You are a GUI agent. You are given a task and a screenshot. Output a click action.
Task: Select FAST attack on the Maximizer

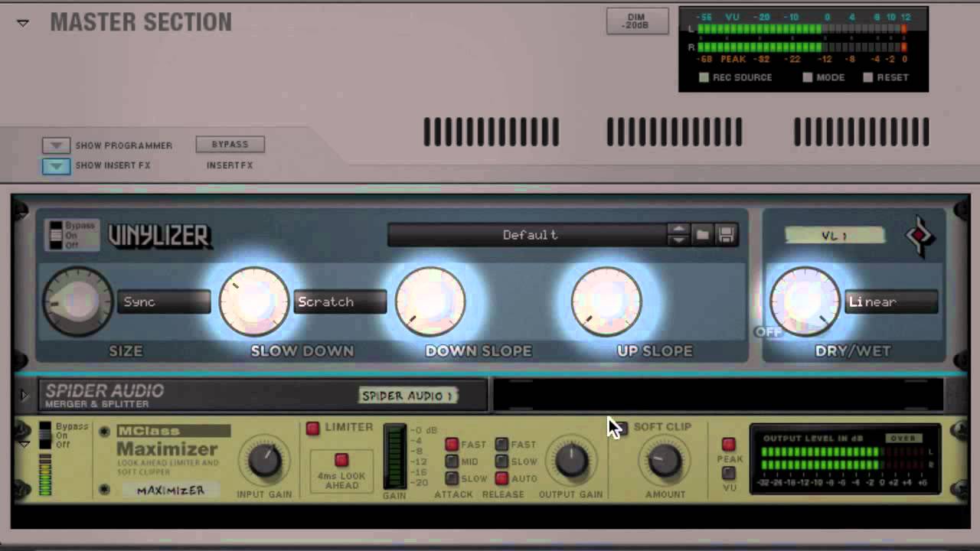tap(452, 445)
